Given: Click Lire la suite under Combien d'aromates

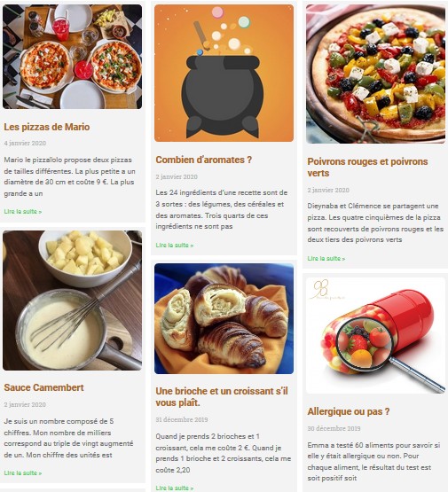Looking at the screenshot, I should coord(175,245).
